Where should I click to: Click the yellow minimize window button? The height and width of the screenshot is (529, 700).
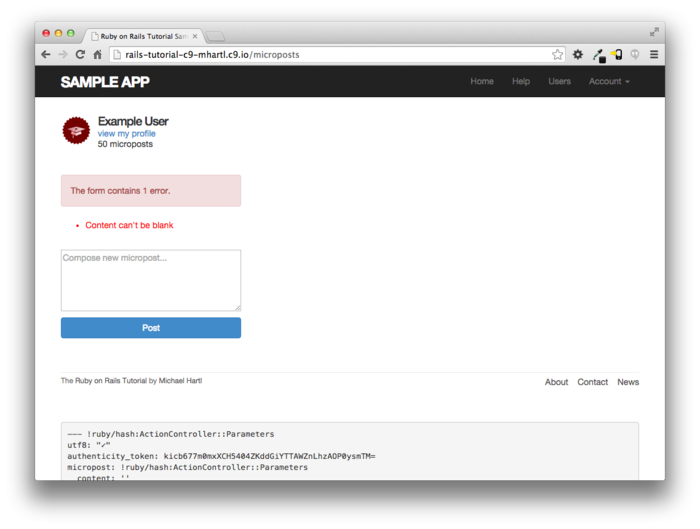[58, 33]
